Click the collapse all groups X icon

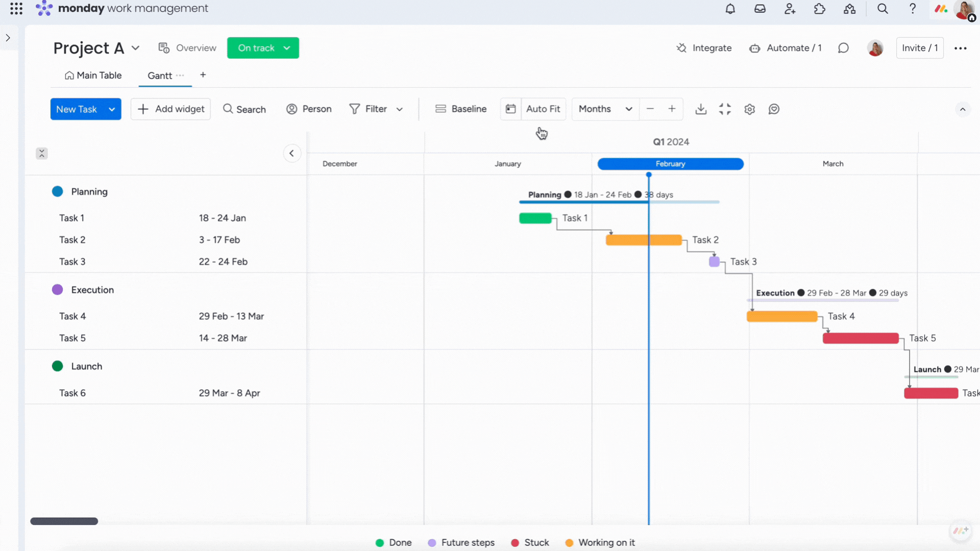pyautogui.click(x=42, y=153)
